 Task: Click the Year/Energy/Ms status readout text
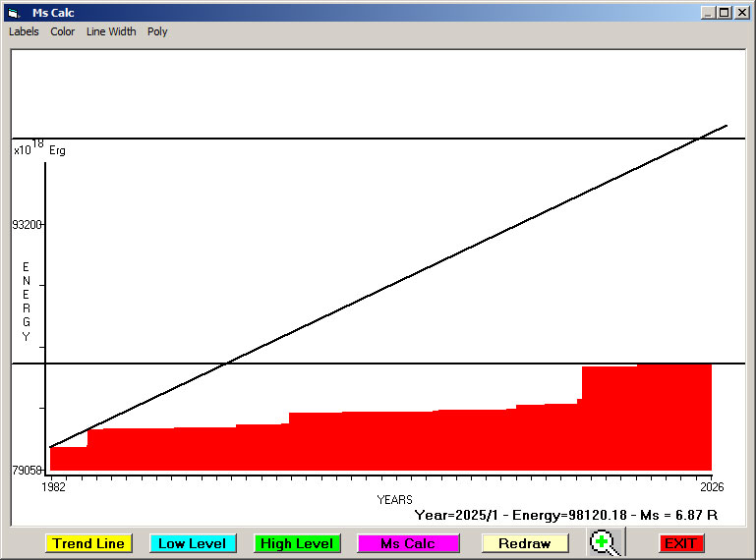(566, 515)
